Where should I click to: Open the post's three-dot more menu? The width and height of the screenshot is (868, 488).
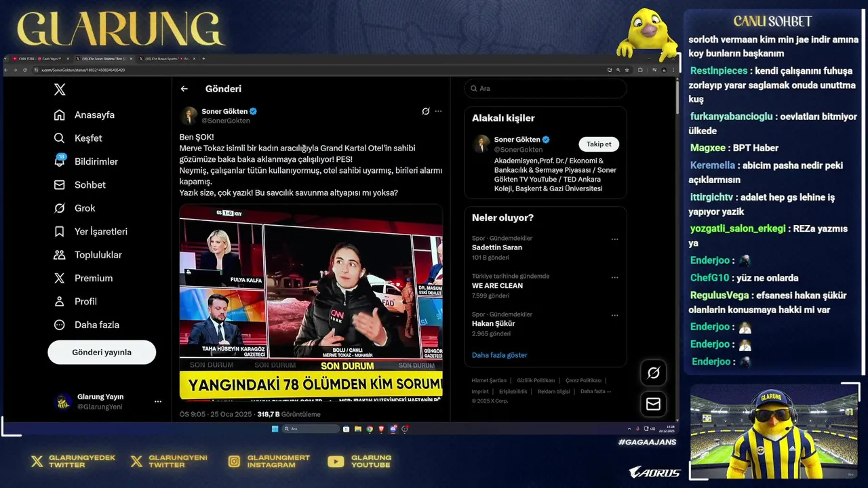click(438, 111)
